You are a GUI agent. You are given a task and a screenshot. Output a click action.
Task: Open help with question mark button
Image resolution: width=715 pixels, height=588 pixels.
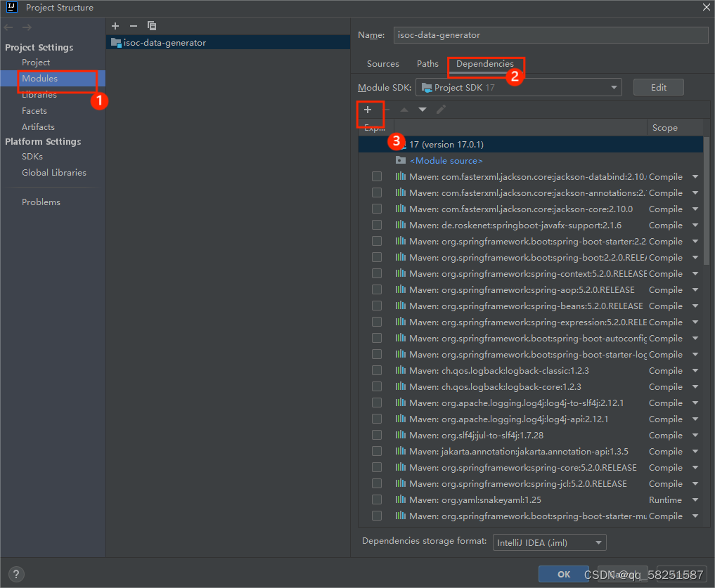(x=16, y=575)
